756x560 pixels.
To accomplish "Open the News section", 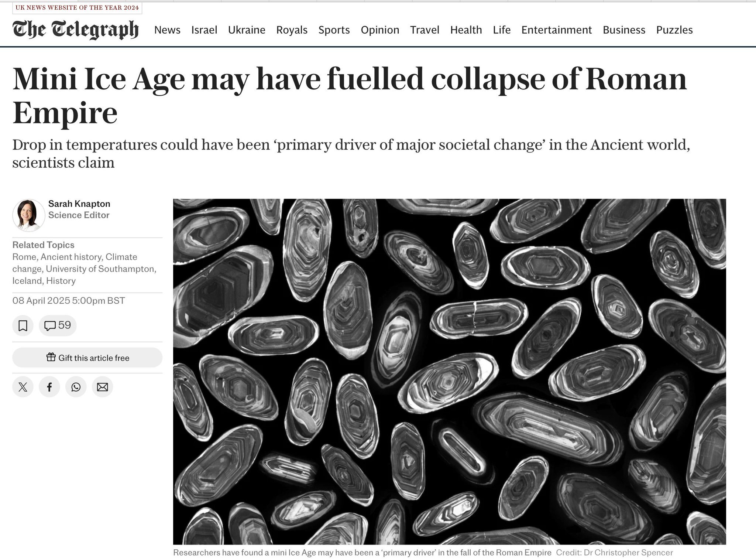I will coord(167,30).
